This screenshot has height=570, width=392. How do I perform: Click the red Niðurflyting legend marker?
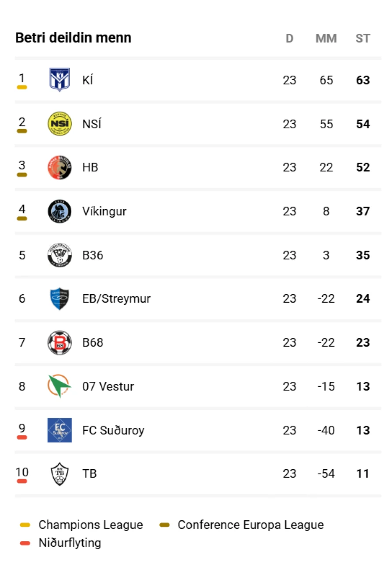(25, 543)
